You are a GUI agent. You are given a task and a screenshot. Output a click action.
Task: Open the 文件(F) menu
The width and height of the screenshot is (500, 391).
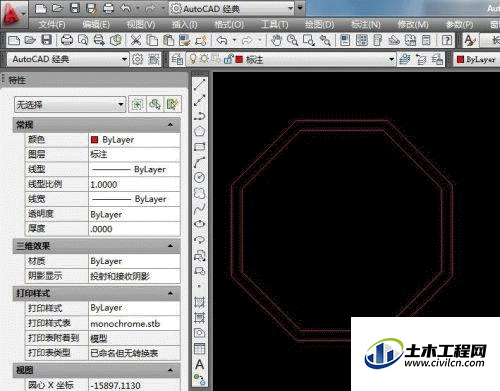[x=52, y=24]
